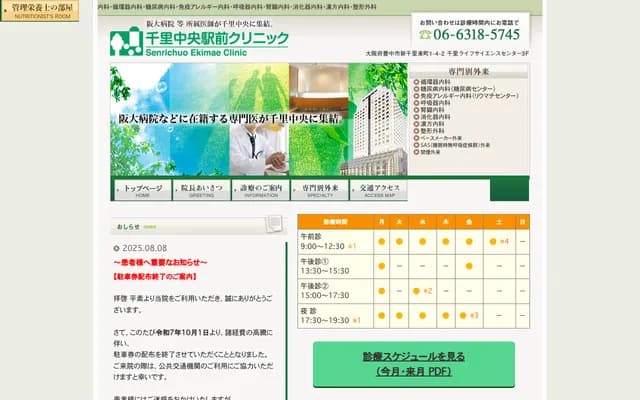Click the telephone icon beside the number

click(x=425, y=35)
